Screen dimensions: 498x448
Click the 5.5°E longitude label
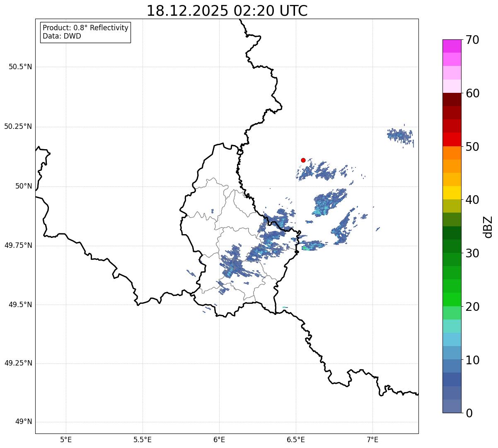click(143, 439)
